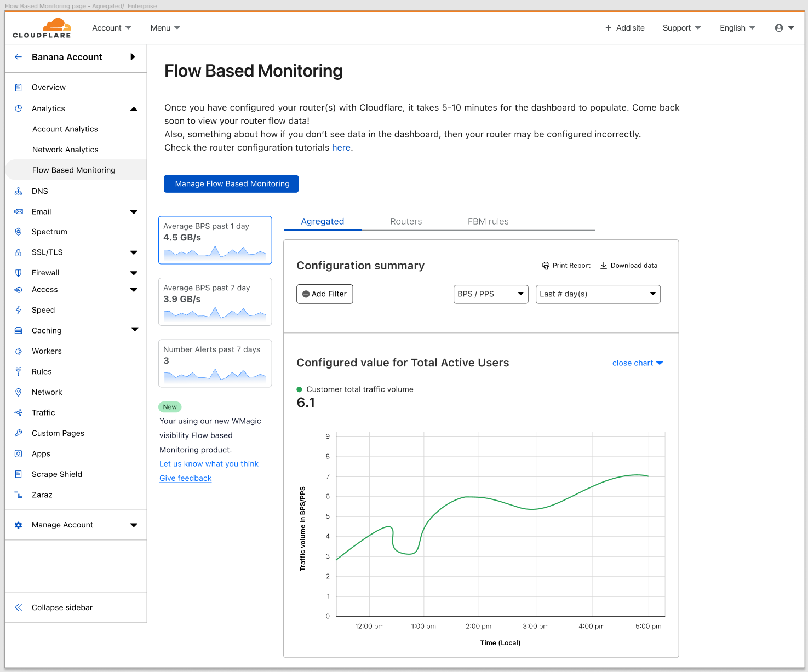Click the Cloudflare logo
Image resolution: width=808 pixels, height=672 pixels.
42,28
